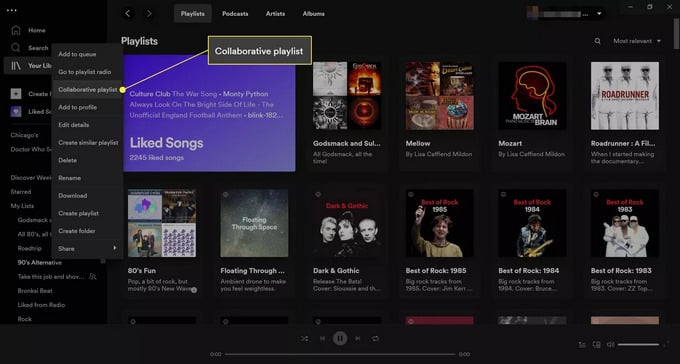
Task: Toggle shuffle playback
Action: pos(304,338)
